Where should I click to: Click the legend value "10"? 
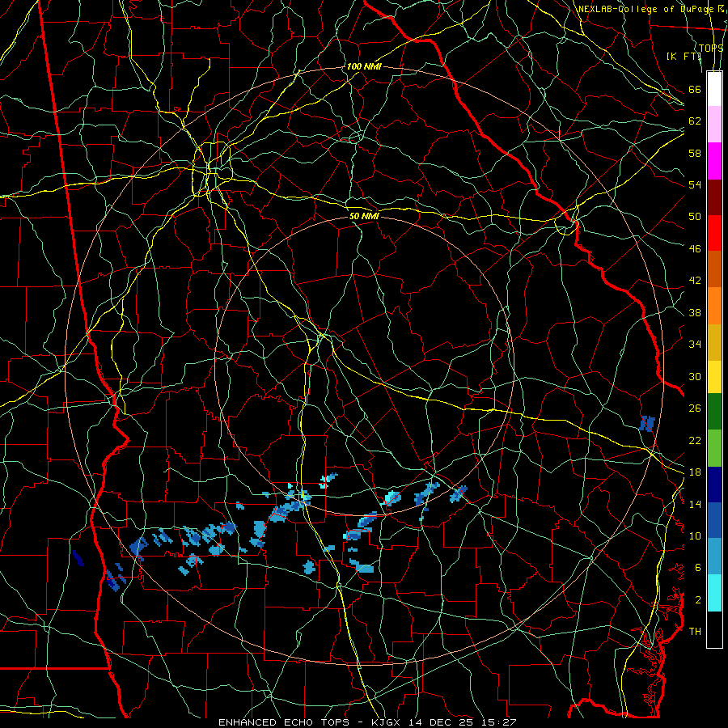coord(695,535)
